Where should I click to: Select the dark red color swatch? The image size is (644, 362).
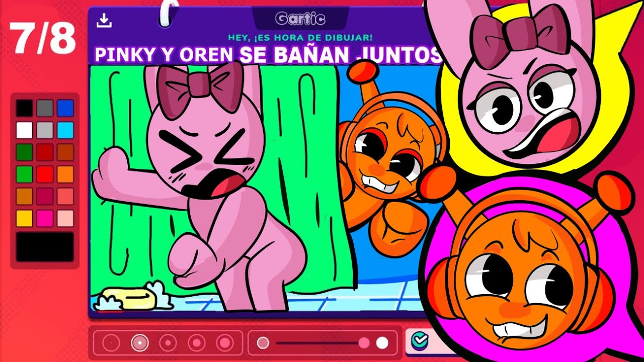click(x=45, y=152)
